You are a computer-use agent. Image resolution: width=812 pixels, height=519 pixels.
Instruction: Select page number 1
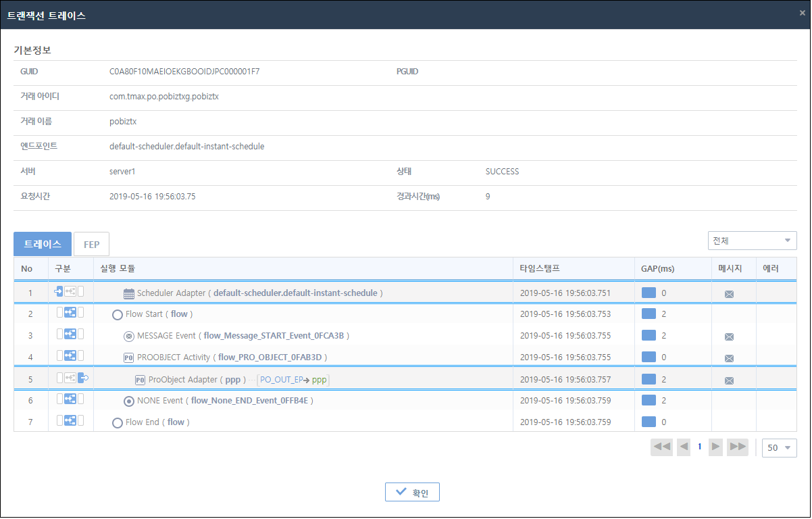(x=700, y=447)
